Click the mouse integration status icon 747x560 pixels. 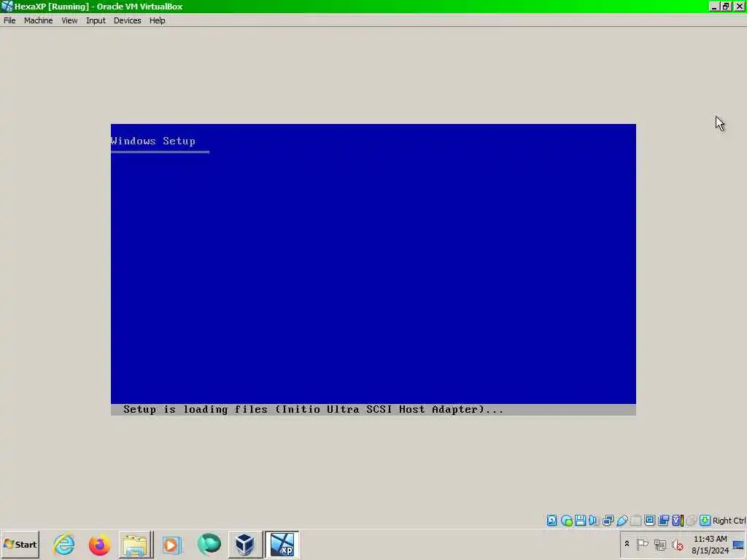[x=692, y=521]
